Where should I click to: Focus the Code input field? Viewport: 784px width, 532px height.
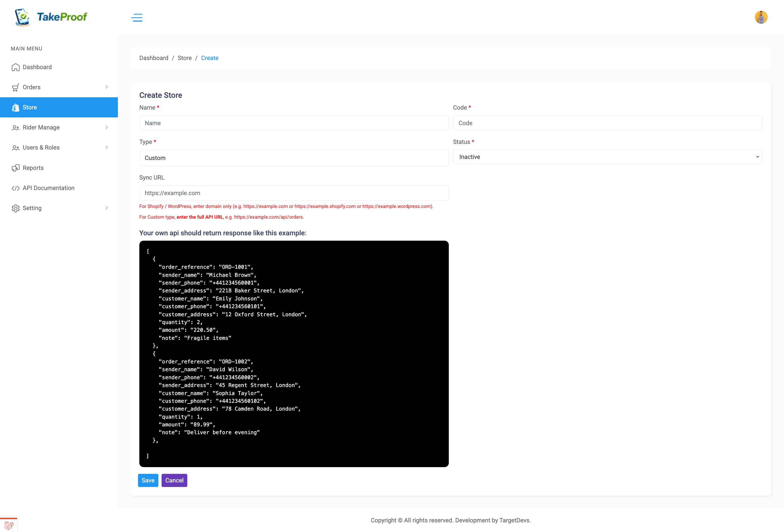(x=607, y=123)
